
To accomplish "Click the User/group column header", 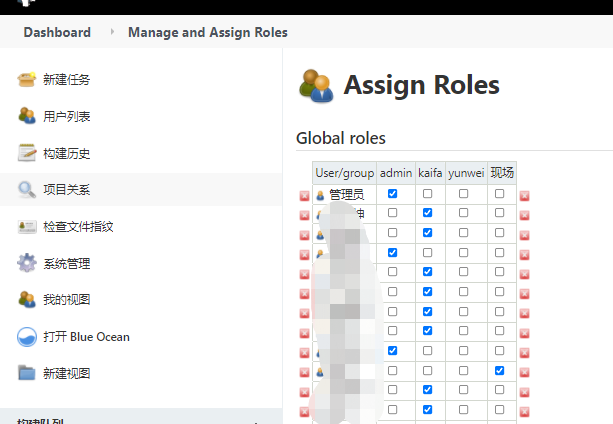I will click(344, 173).
